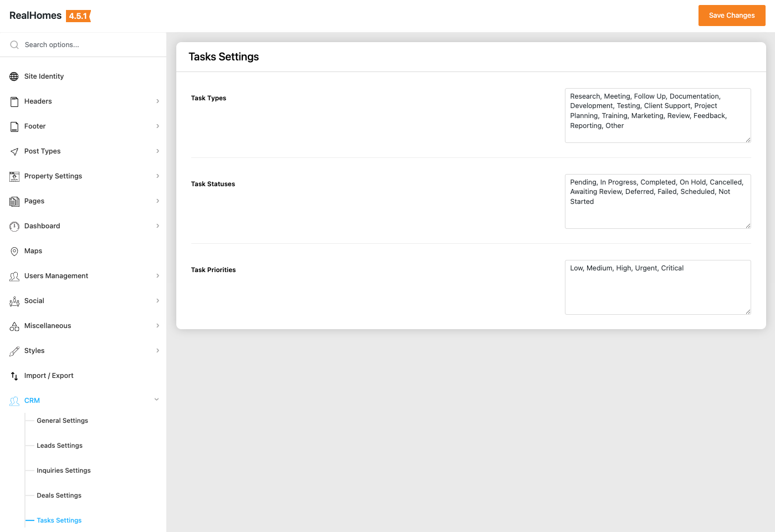Click the RealHomes logo title
The width and height of the screenshot is (775, 532).
coord(35,16)
